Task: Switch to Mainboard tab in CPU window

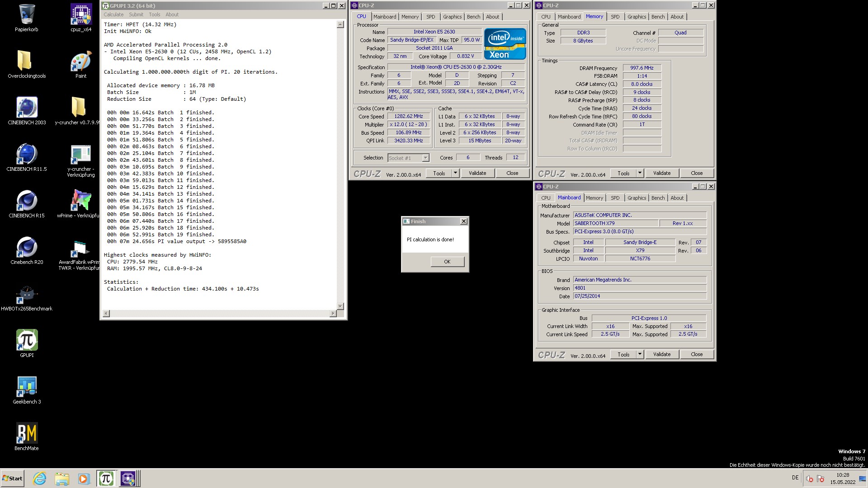Action: [385, 17]
